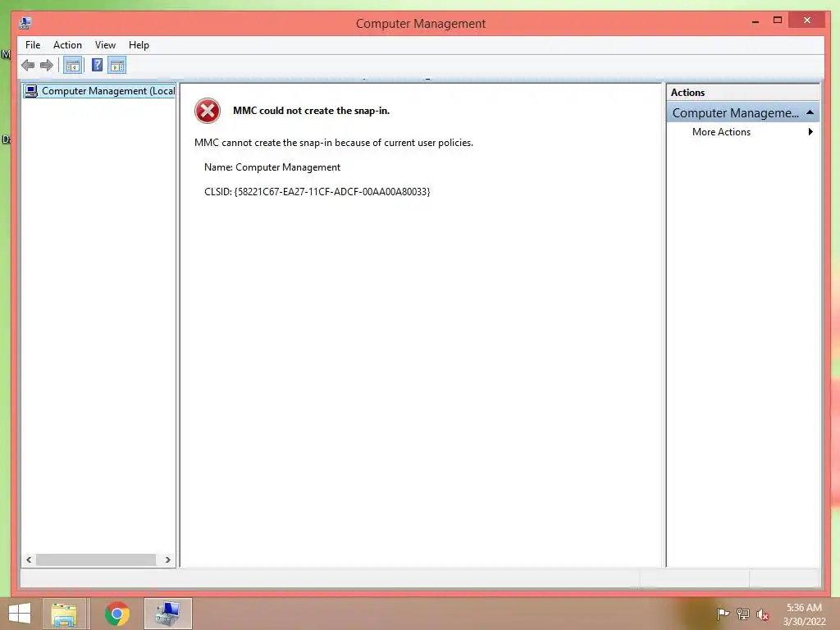The image size is (840, 630).
Task: Expand More Actions submenu arrow
Action: pyautogui.click(x=810, y=132)
